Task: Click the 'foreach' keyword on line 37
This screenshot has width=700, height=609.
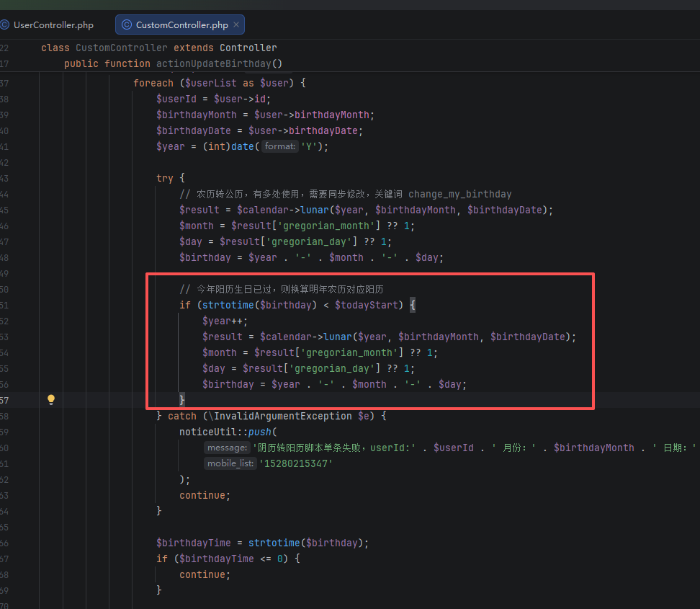Action: coord(153,83)
